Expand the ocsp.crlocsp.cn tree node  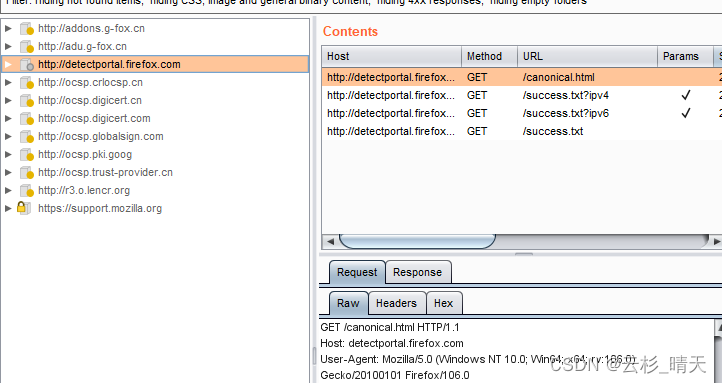pyautogui.click(x=8, y=82)
